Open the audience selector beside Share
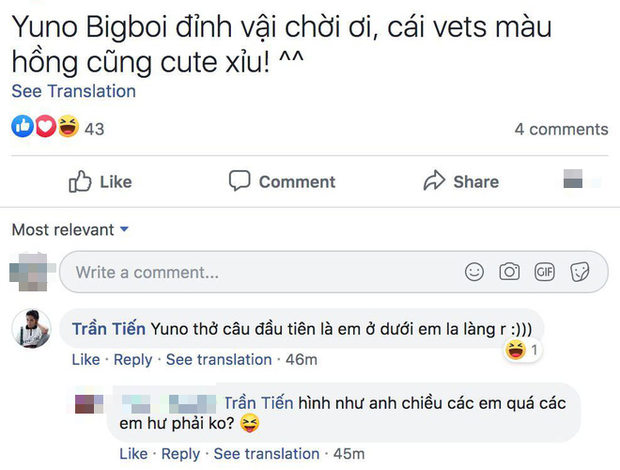 point(579,181)
